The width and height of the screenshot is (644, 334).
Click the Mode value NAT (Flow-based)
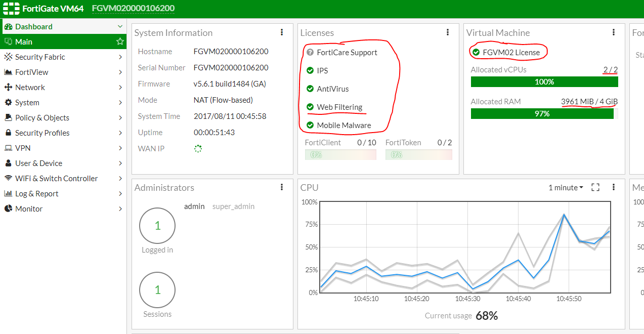223,100
